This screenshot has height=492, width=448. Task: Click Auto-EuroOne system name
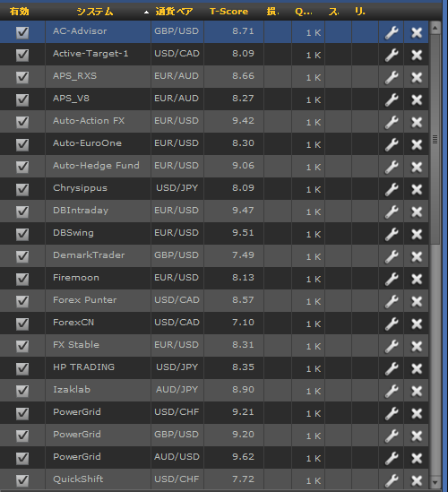pyautogui.click(x=87, y=143)
